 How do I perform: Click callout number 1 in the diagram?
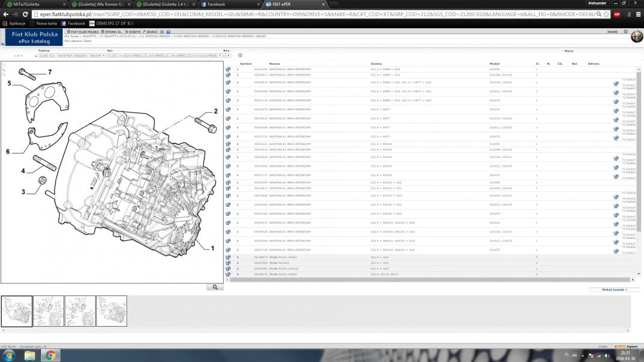212,248
